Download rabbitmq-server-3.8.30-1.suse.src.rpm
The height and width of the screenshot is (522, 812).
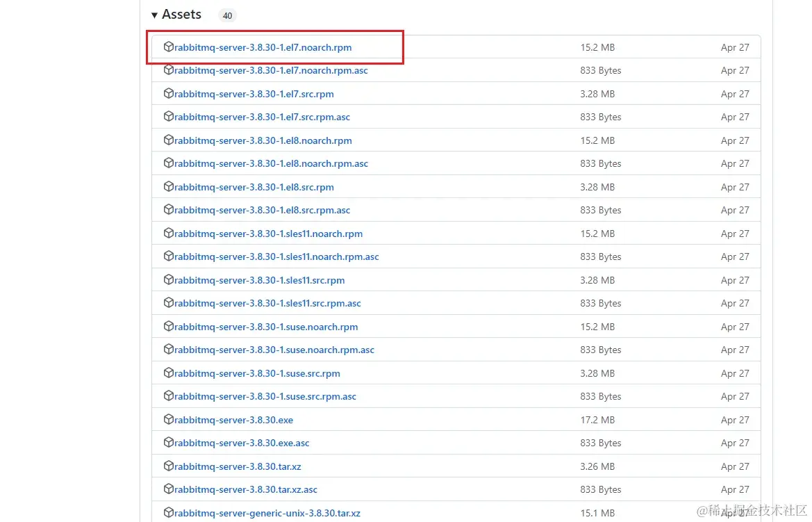click(257, 373)
